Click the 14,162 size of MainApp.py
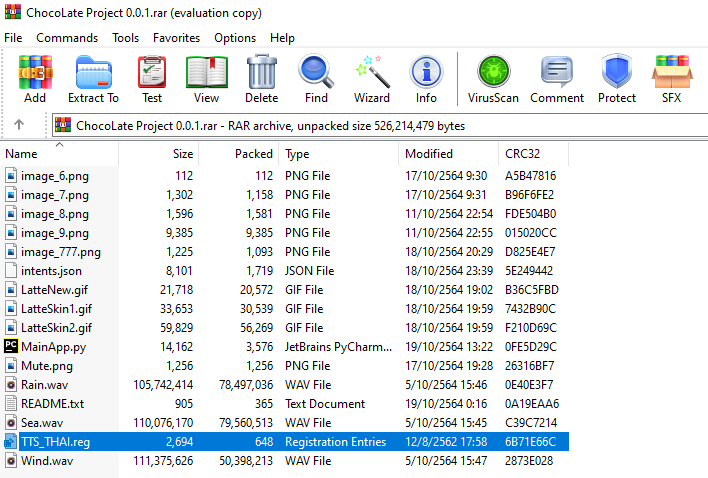The height and width of the screenshot is (478, 708). coord(177,347)
